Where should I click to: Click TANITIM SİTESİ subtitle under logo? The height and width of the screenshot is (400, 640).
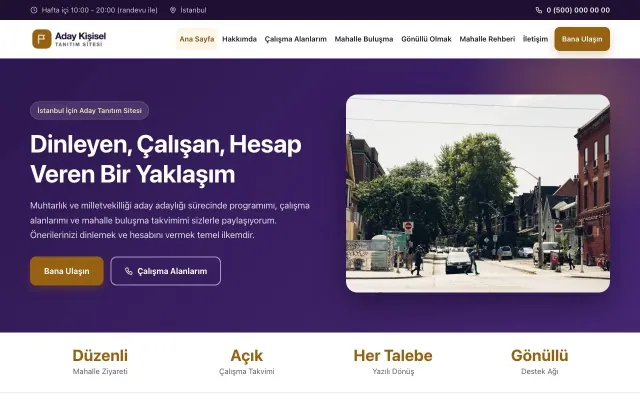click(x=79, y=44)
